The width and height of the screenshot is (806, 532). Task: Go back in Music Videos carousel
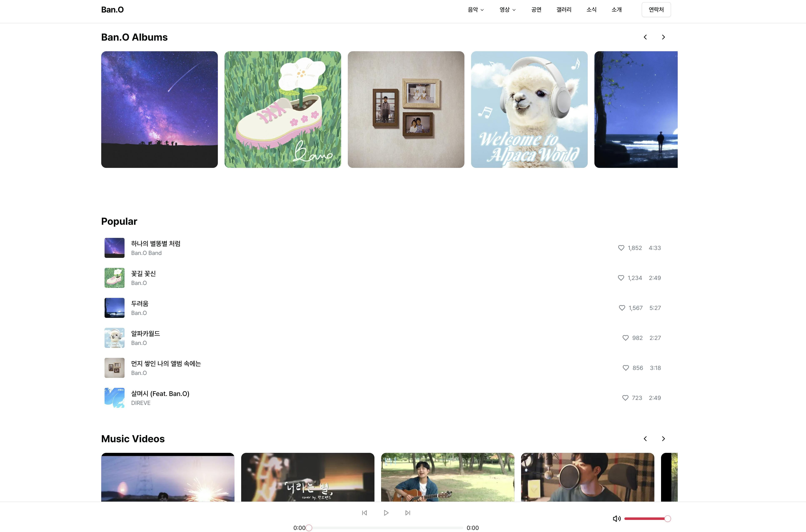coord(645,439)
